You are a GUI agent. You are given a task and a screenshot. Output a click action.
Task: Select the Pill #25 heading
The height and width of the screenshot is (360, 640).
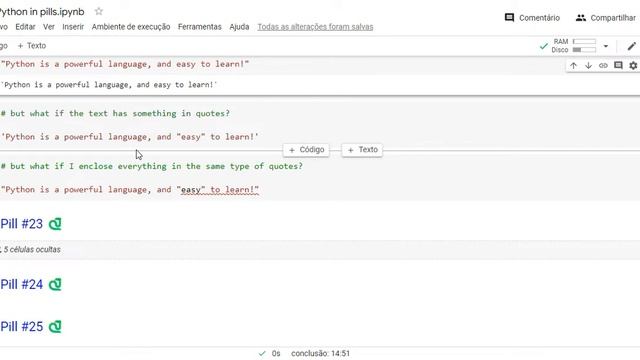pyautogui.click(x=22, y=327)
